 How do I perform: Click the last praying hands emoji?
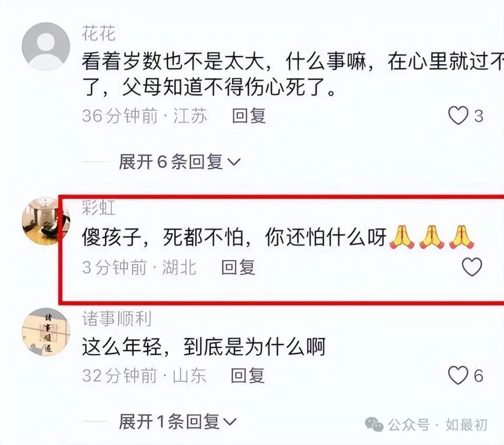(x=461, y=237)
